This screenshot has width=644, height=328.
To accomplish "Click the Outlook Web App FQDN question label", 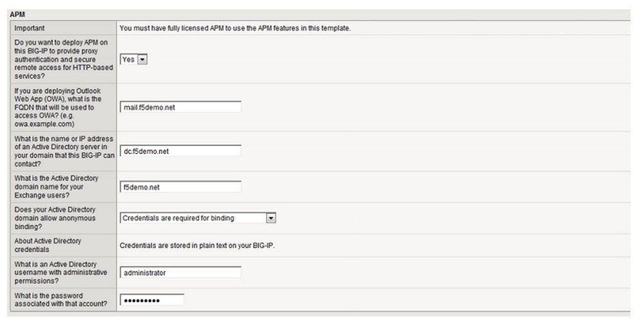I will [x=58, y=107].
